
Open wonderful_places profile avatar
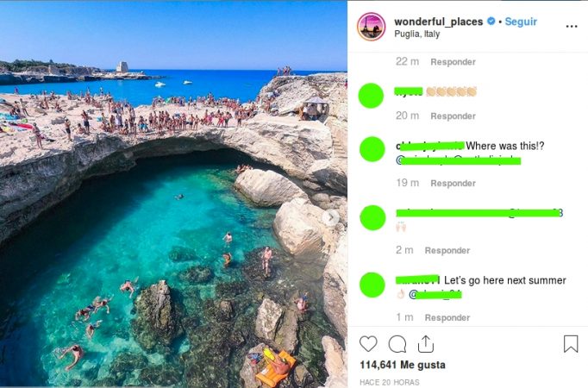[x=372, y=26]
